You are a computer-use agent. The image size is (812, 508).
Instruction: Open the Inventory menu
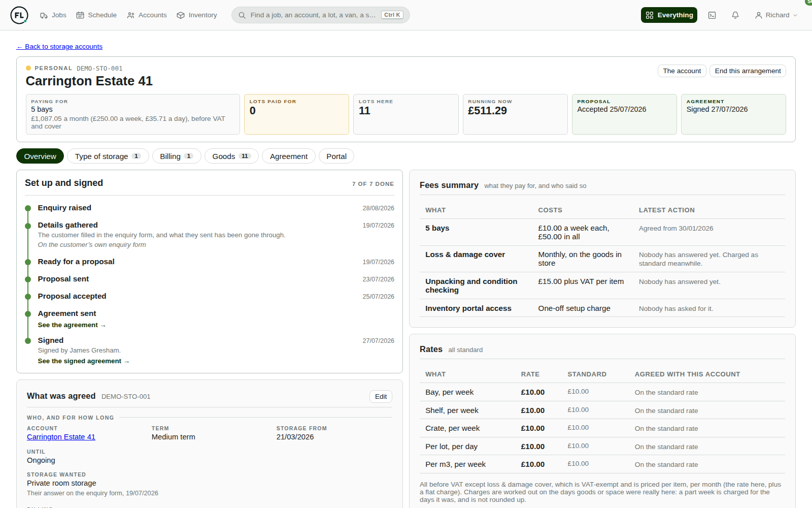[x=197, y=15]
